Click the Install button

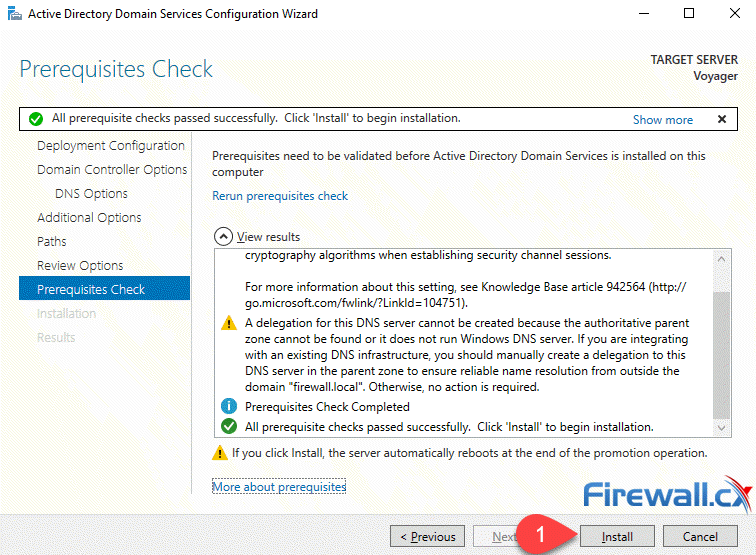(x=617, y=536)
